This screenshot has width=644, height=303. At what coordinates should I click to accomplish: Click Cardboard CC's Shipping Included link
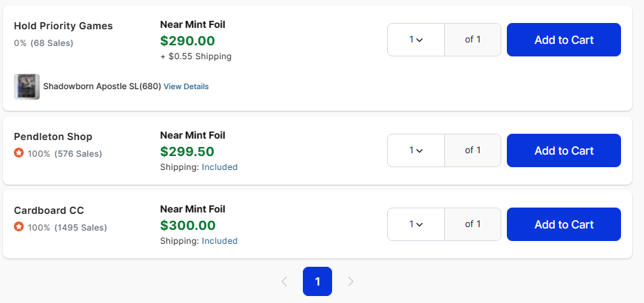tap(219, 241)
